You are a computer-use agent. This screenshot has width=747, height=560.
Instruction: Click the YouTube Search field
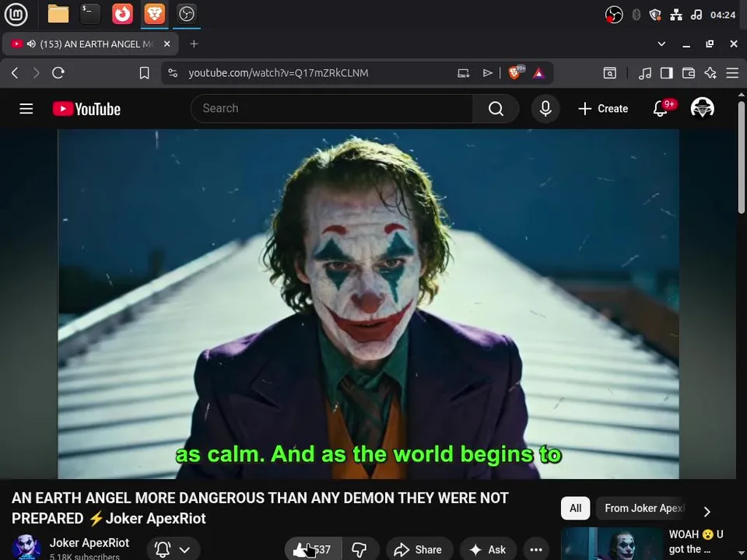pyautogui.click(x=332, y=109)
